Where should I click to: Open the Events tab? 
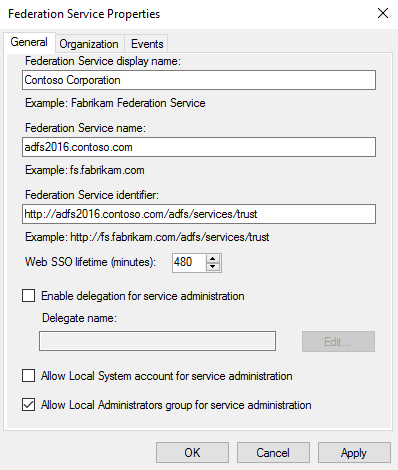tap(147, 44)
